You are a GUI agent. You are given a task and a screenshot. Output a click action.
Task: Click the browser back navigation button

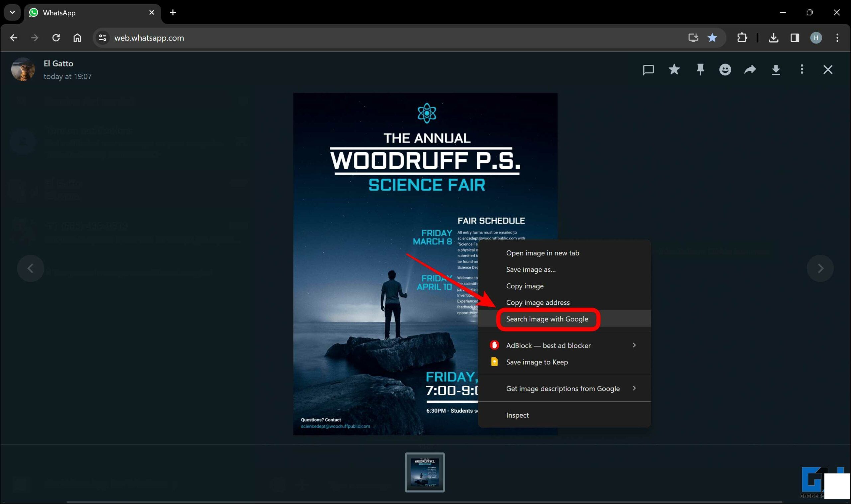point(14,38)
